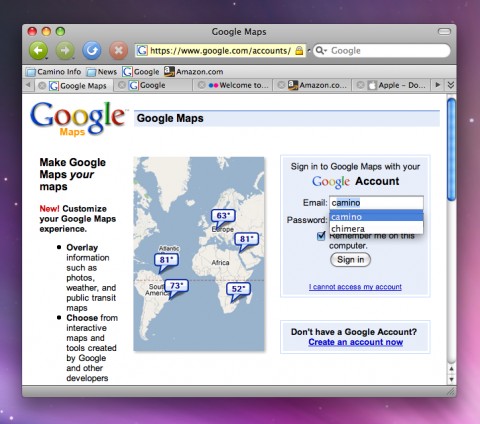
Task: Click the window resize grip corner
Action: coord(451,391)
